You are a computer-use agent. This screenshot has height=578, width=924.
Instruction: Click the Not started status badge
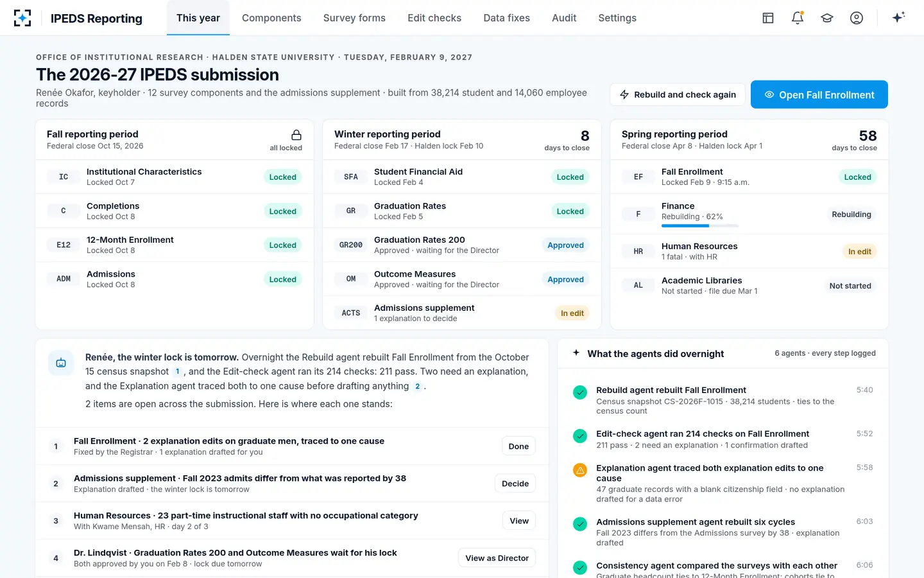click(850, 286)
